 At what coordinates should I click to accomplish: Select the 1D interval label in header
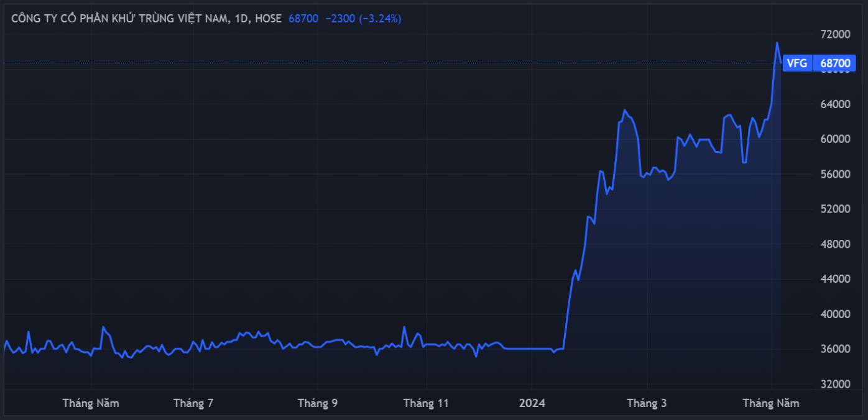point(242,19)
